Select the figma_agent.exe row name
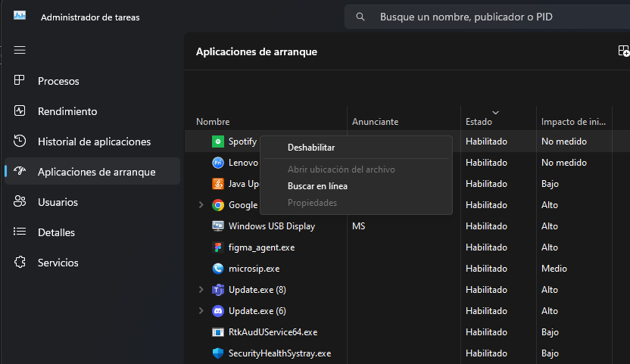Image resolution: width=630 pixels, height=364 pixels. click(x=261, y=247)
